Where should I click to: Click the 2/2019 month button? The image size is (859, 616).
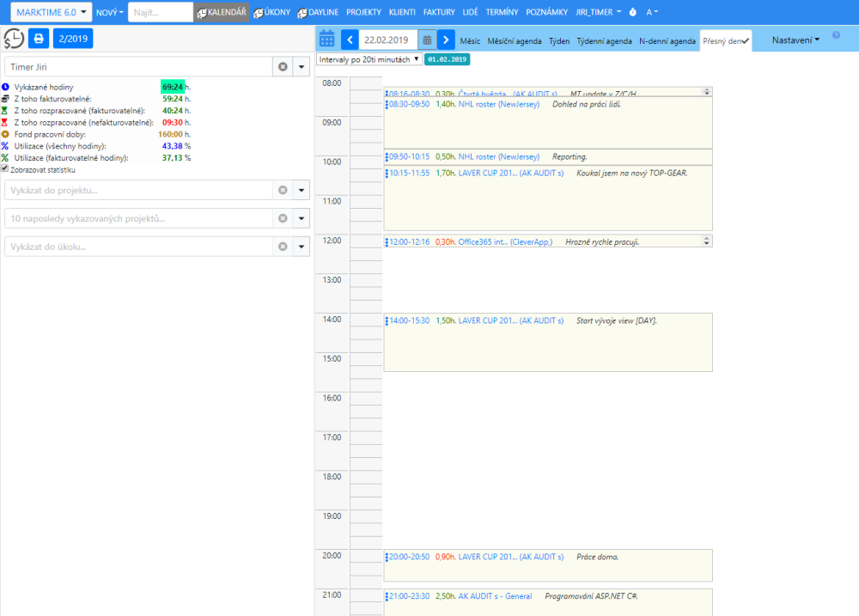pyautogui.click(x=73, y=39)
